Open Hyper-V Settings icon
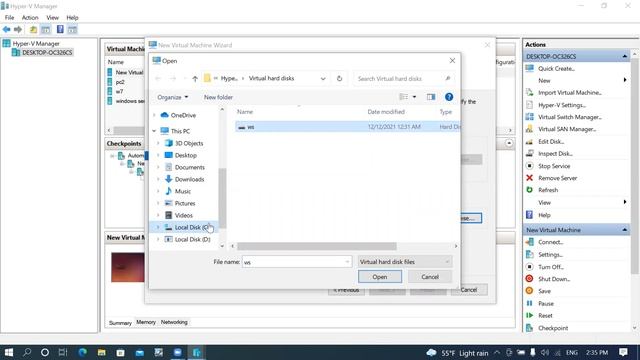Viewport: 640px width, 360px height. click(x=529, y=105)
